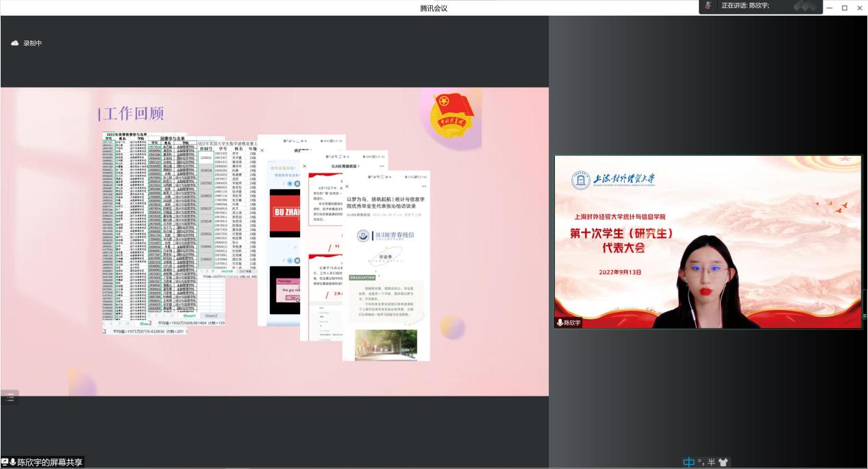Click the cloud recording icon
Image resolution: width=868 pixels, height=469 pixels.
pos(14,43)
